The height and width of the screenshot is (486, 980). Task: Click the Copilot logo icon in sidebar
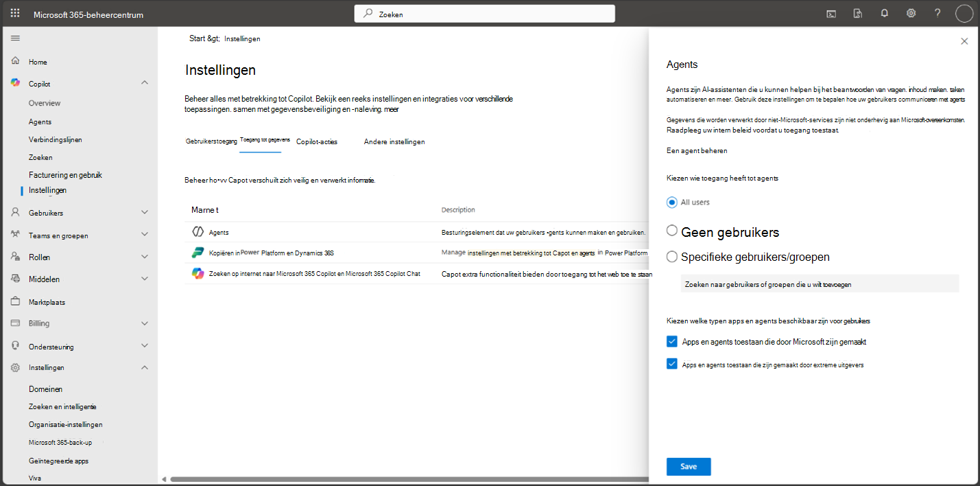tap(15, 83)
